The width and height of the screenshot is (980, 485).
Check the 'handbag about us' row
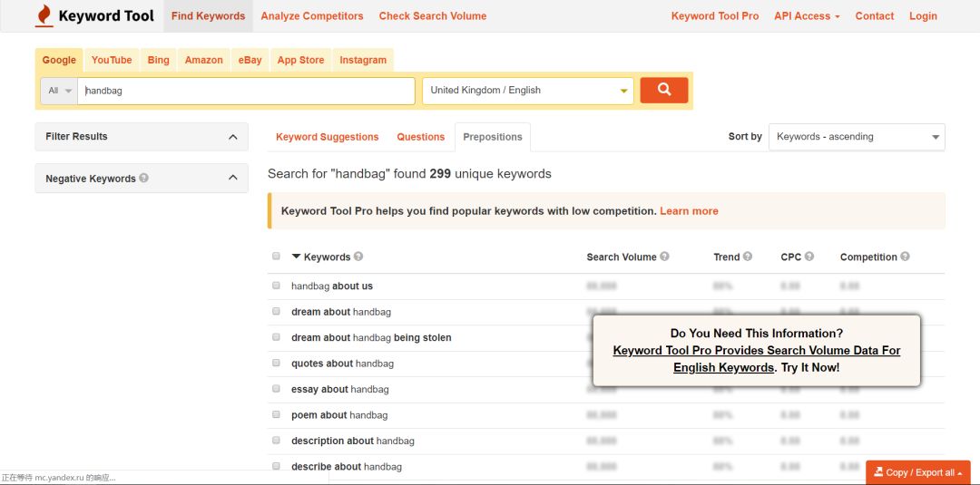277,286
